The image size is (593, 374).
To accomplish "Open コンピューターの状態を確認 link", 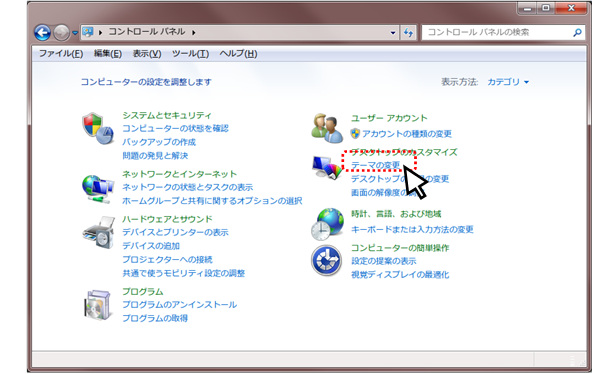I will [175, 129].
